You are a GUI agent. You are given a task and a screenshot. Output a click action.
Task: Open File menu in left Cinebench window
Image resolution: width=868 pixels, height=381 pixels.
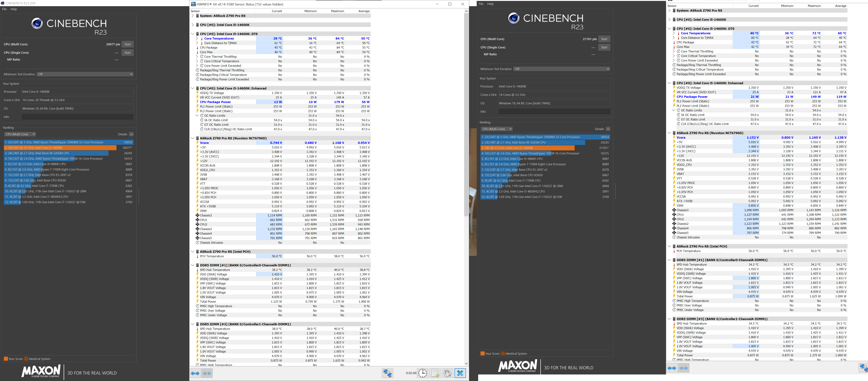(4, 9)
